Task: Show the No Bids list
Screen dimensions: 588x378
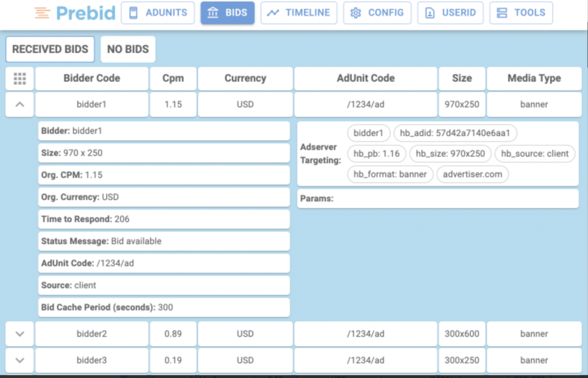Action: coord(127,49)
